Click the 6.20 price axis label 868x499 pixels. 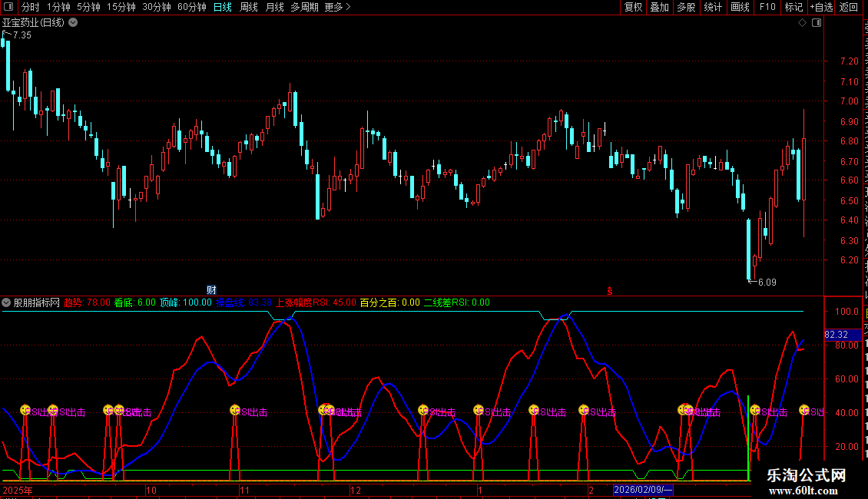[x=850, y=260]
